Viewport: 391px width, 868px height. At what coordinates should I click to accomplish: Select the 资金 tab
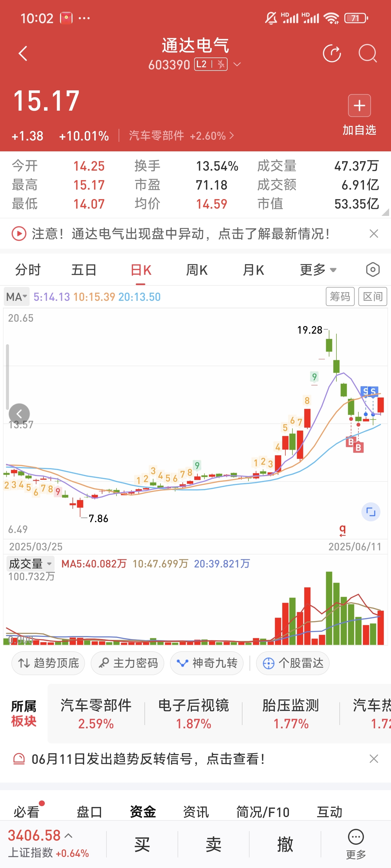click(x=143, y=812)
